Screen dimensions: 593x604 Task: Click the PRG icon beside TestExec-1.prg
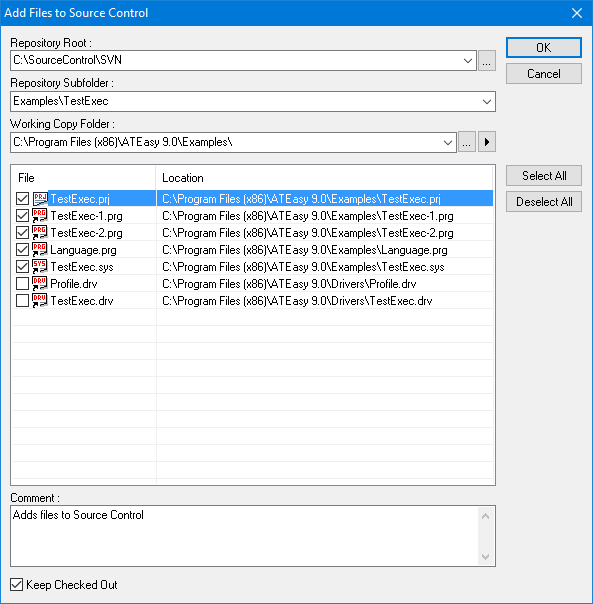40,216
